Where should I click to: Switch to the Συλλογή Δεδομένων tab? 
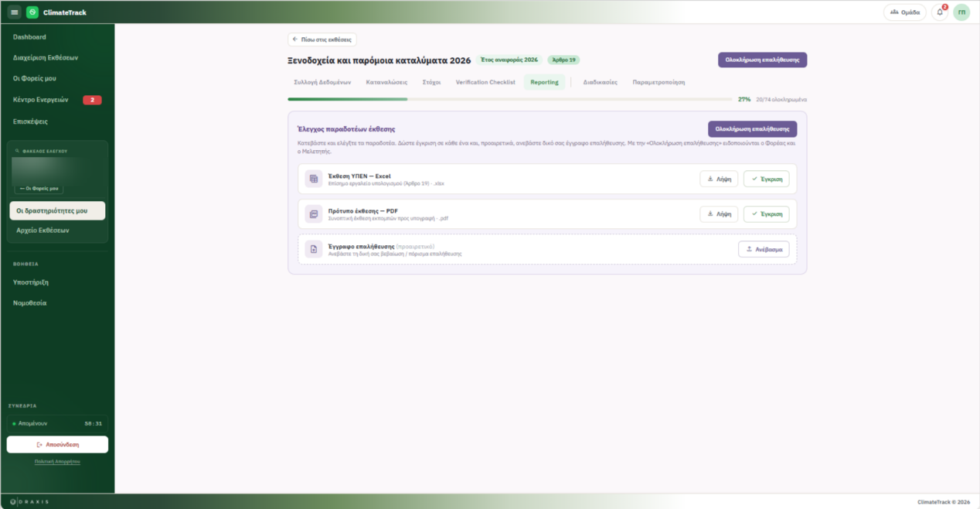[322, 82]
